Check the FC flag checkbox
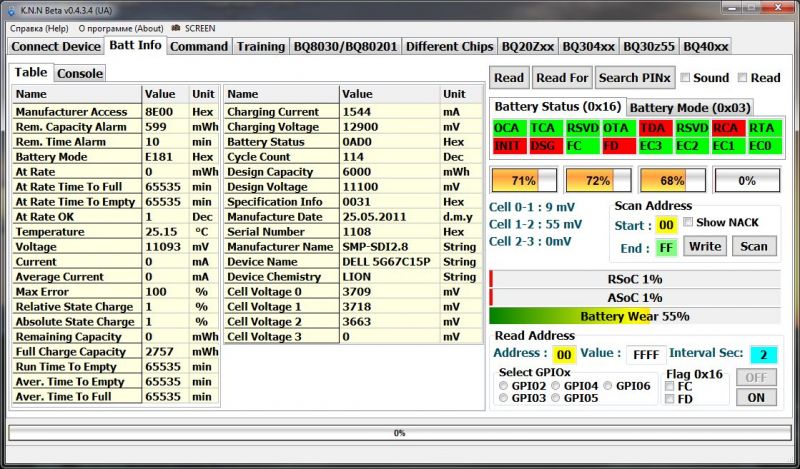800x469 pixels. click(670, 386)
